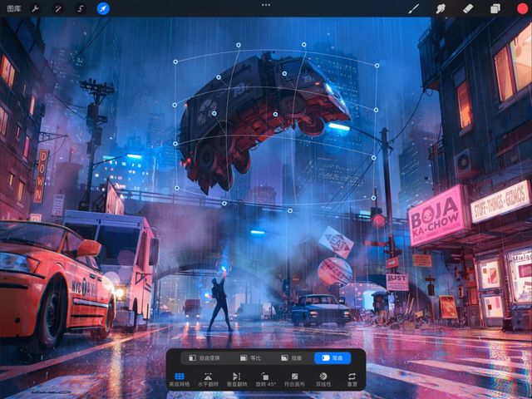Activate the Selection S-shaped tool
532x399 pixels.
(x=80, y=8)
